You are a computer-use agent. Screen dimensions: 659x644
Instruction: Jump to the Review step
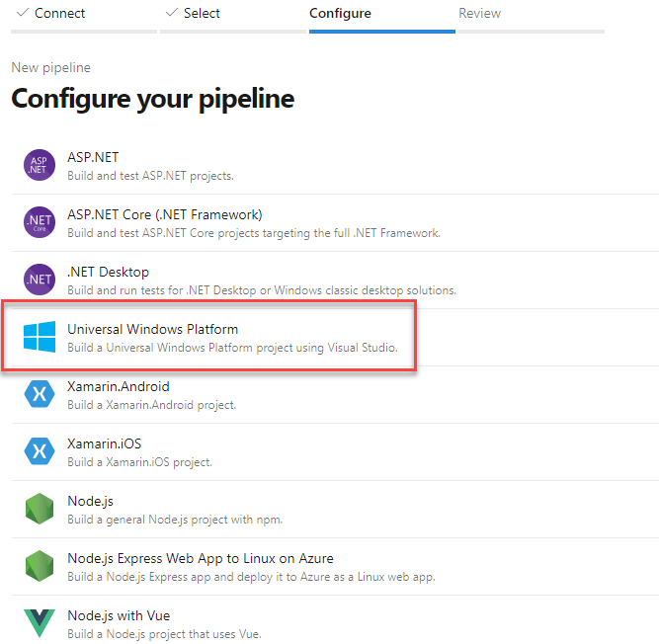pos(479,14)
